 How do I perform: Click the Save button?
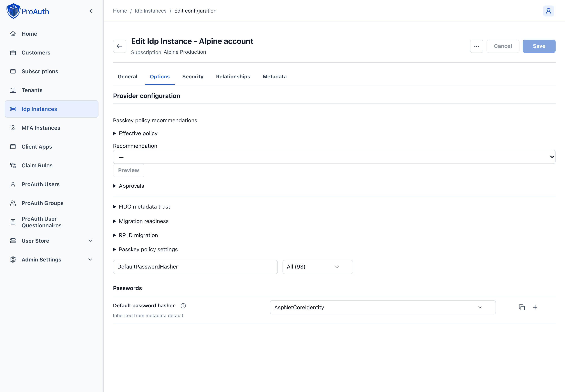click(539, 46)
